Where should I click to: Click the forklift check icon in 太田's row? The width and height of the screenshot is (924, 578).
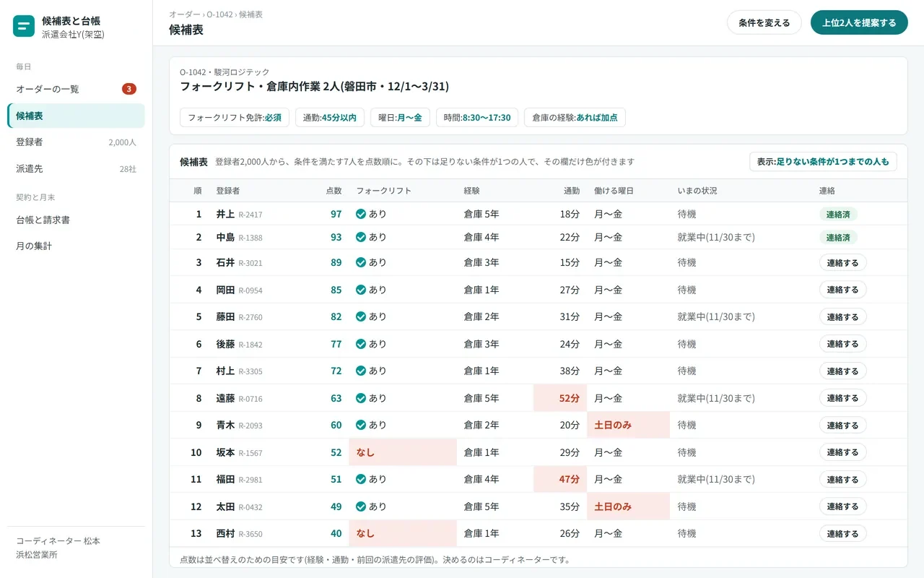[x=361, y=506]
